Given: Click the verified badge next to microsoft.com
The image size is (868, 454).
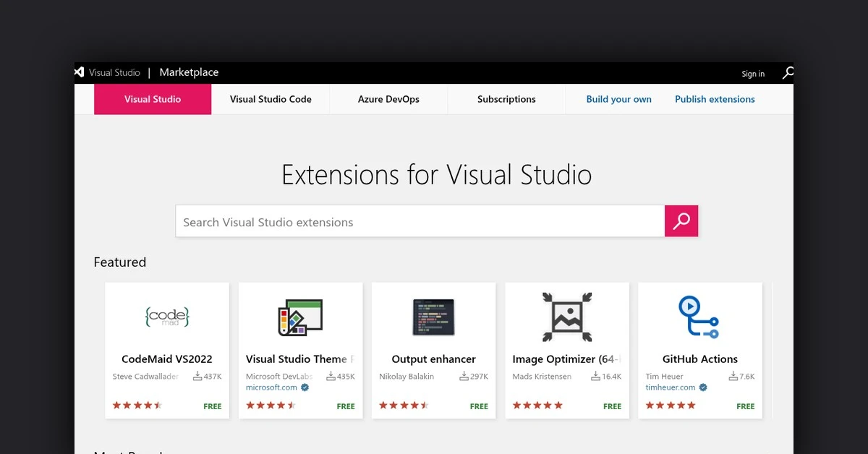Looking at the screenshot, I should (x=305, y=387).
